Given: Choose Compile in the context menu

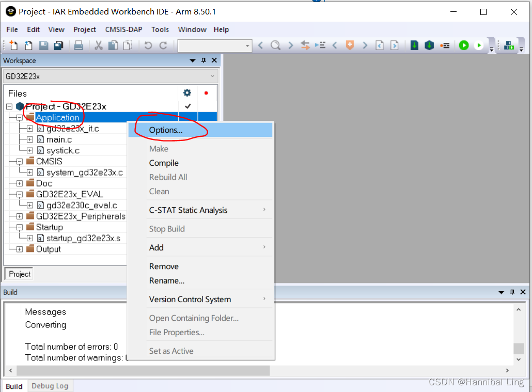Looking at the screenshot, I should 200,163.
